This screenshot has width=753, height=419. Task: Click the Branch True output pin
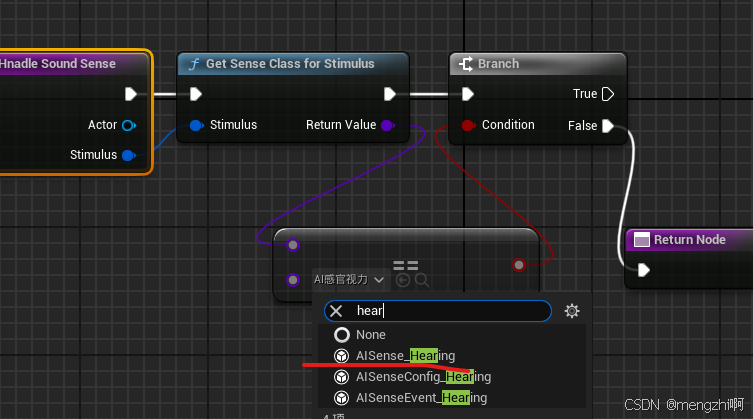(x=607, y=94)
